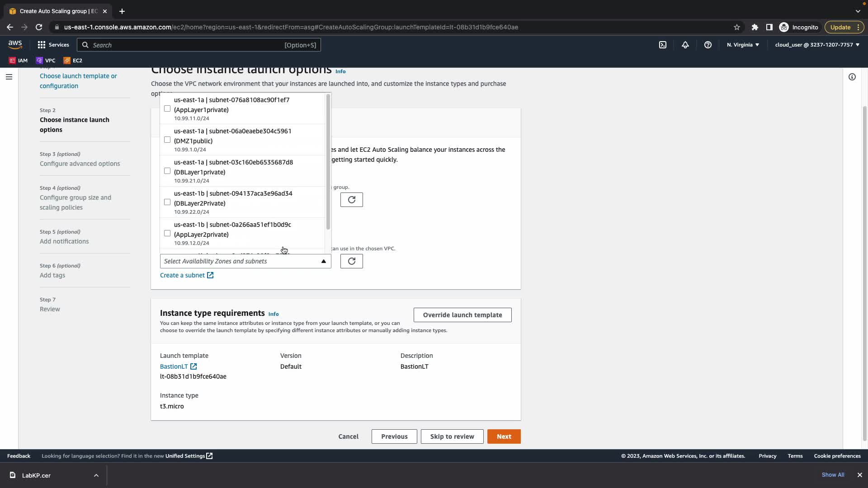This screenshot has height=488, width=868.
Task: Open the left navigation hamburger menu
Action: tap(9, 77)
